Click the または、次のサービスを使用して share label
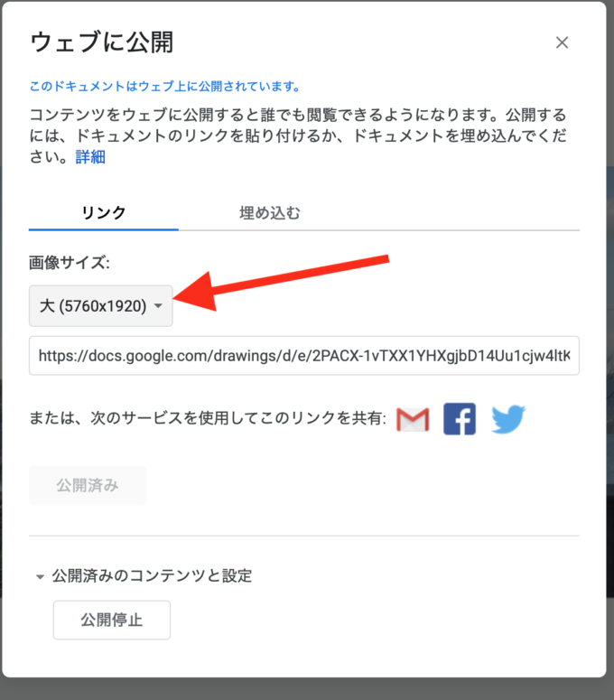This screenshot has height=700, width=614. pyautogui.click(x=208, y=418)
